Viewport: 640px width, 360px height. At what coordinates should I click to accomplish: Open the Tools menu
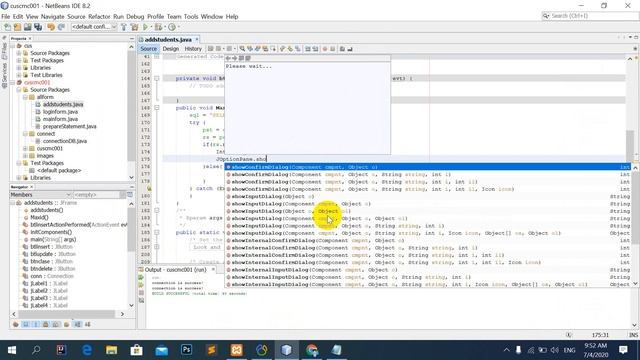[191, 17]
